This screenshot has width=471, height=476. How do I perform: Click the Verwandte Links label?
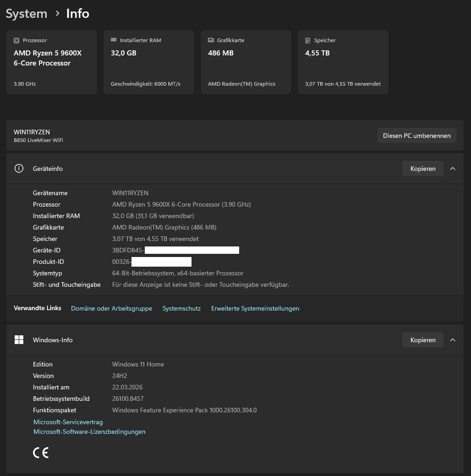pos(38,308)
